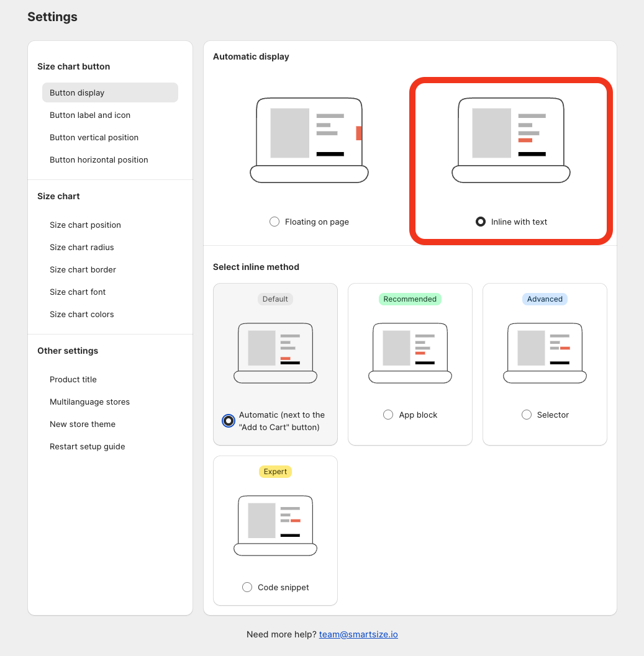Click Restart setup guide
644x656 pixels.
pyautogui.click(x=88, y=446)
